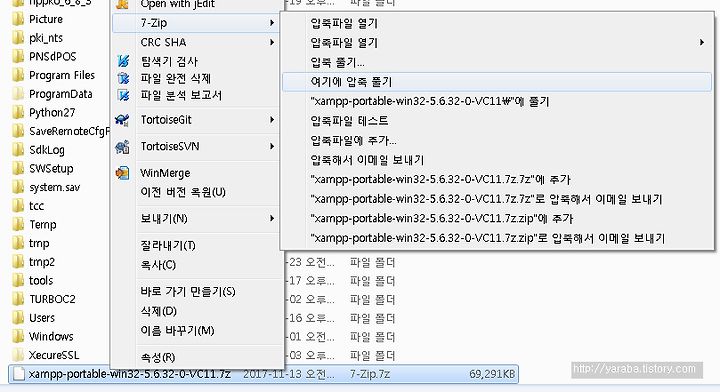This screenshot has width=720, height=392.
Task: Open the TortoiseSVN menu entry
Action: click(196, 146)
